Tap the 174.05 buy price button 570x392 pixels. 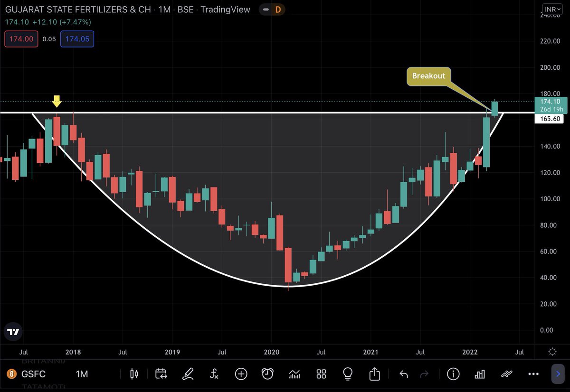pyautogui.click(x=77, y=39)
